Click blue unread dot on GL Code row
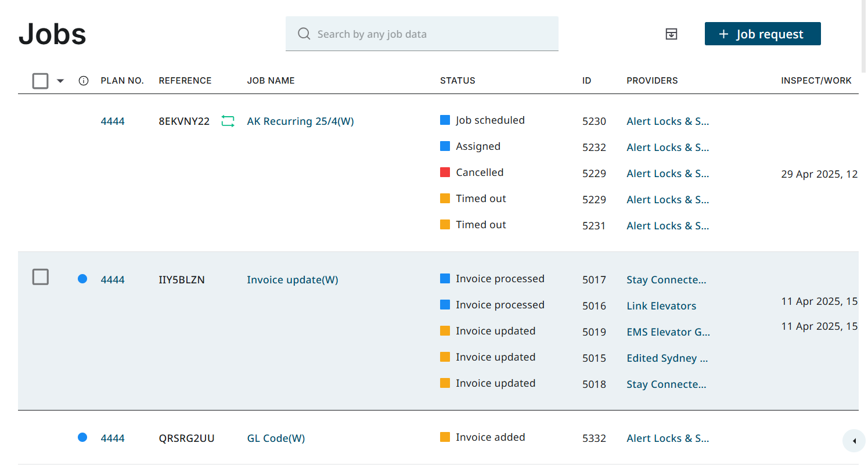 (82, 438)
